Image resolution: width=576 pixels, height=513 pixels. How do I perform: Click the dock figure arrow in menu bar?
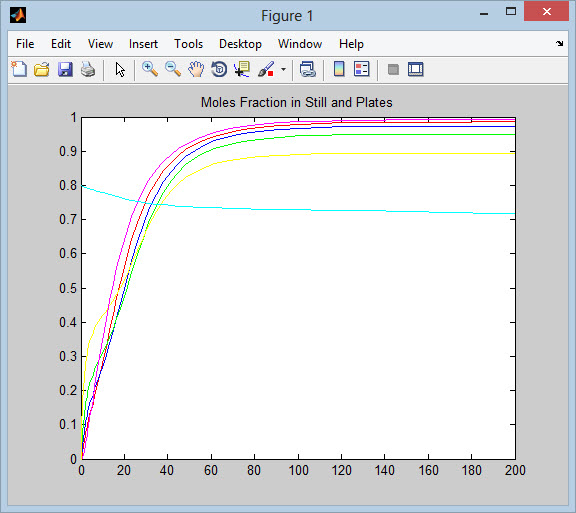point(559,43)
